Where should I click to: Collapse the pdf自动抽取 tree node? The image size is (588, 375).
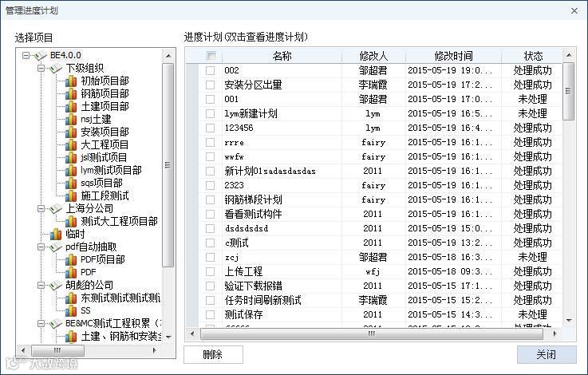[x=41, y=247]
